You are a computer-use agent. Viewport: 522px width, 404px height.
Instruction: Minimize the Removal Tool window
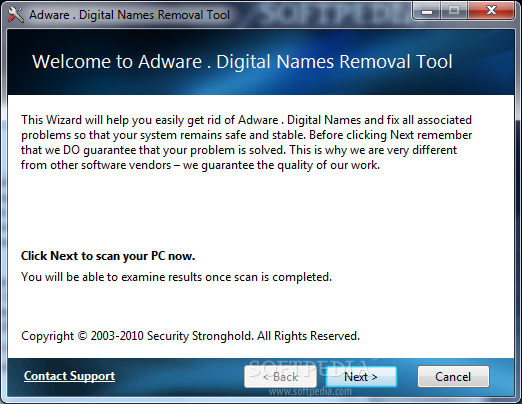click(x=427, y=11)
